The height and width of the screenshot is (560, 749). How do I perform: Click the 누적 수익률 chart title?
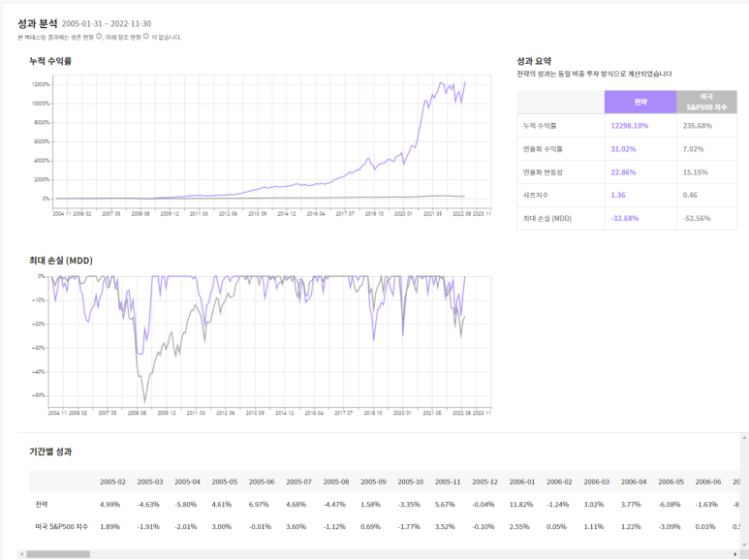(x=50, y=61)
